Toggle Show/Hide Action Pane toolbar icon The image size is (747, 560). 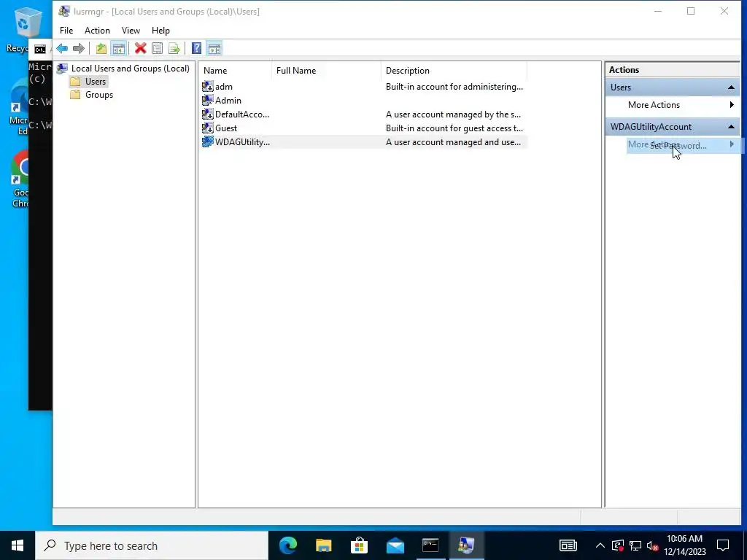coord(214,49)
